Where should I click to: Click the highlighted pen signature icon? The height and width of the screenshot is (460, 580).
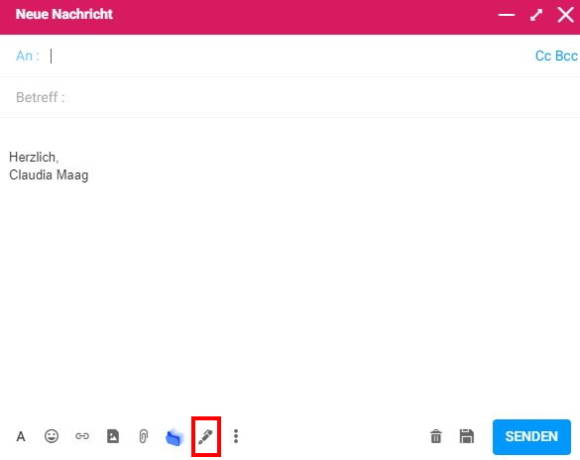(206, 436)
